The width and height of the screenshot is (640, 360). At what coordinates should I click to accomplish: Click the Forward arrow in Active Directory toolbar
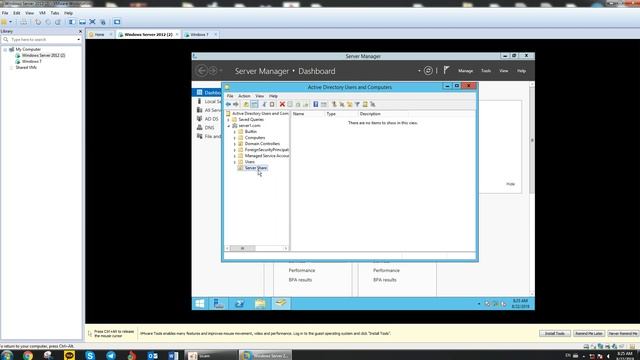tap(236, 104)
